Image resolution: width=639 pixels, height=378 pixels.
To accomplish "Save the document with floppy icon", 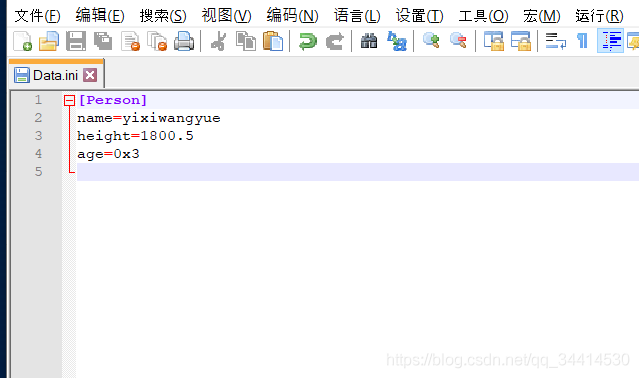I will click(76, 41).
